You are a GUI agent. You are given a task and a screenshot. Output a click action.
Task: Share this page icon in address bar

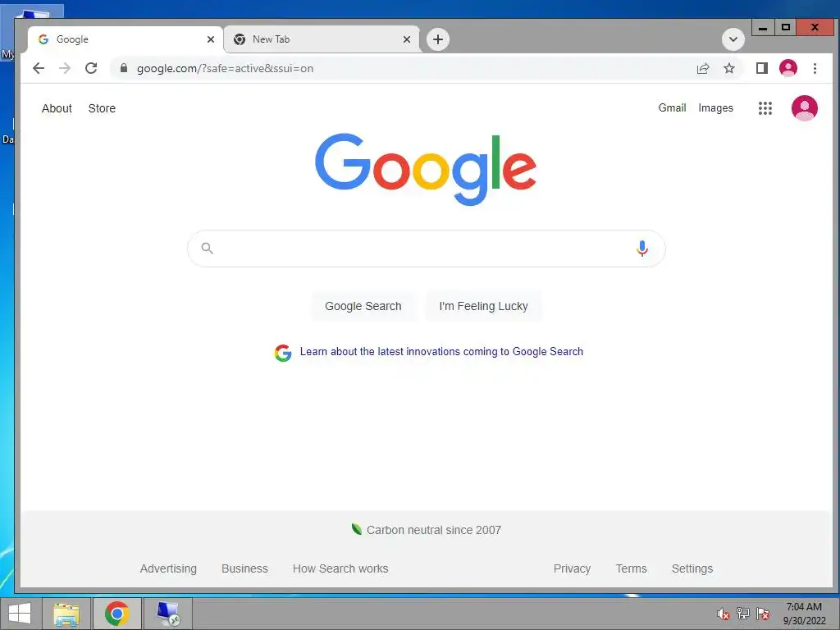pos(702,68)
